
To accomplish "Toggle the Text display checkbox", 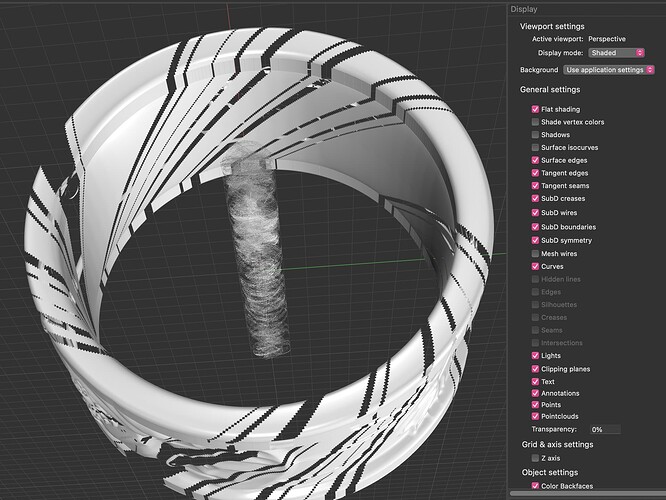I will 535,381.
